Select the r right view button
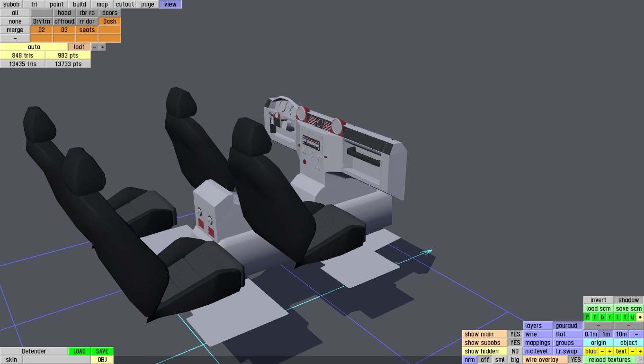 610,317
